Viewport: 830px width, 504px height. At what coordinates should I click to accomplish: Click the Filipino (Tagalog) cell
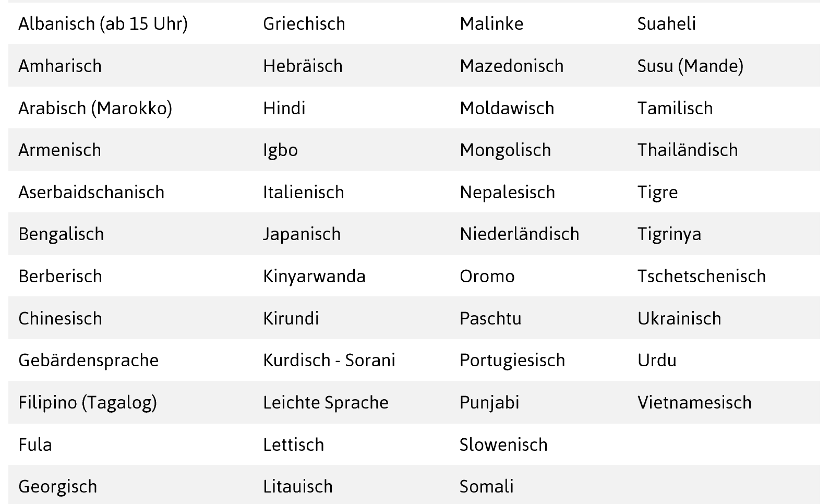(x=88, y=403)
